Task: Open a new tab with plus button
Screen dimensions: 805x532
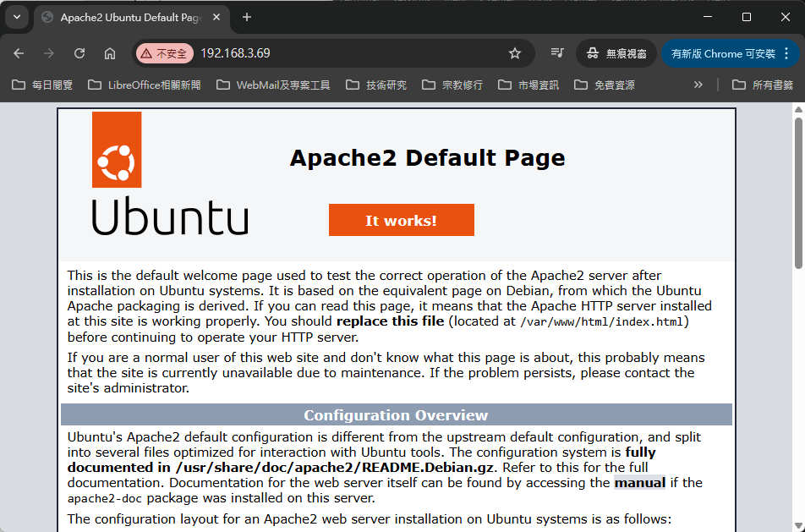Action: (247, 17)
